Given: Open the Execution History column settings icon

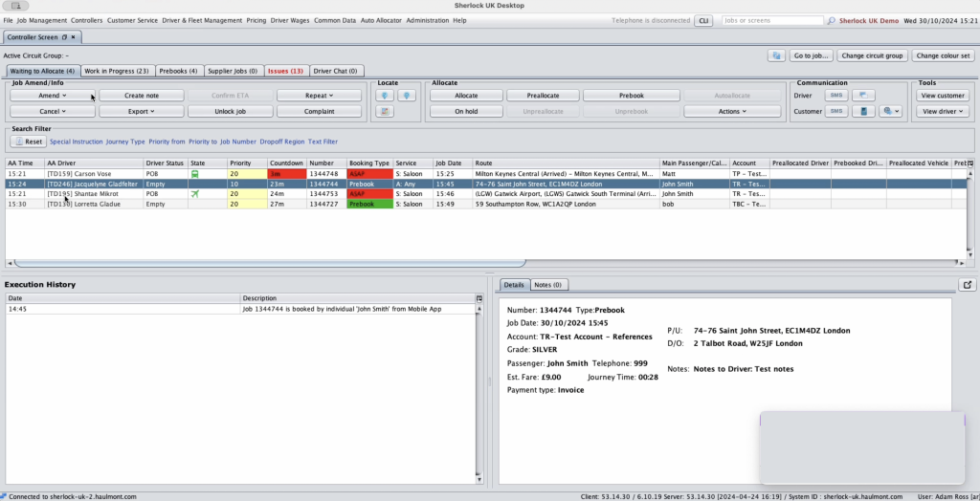Looking at the screenshot, I should (x=479, y=298).
